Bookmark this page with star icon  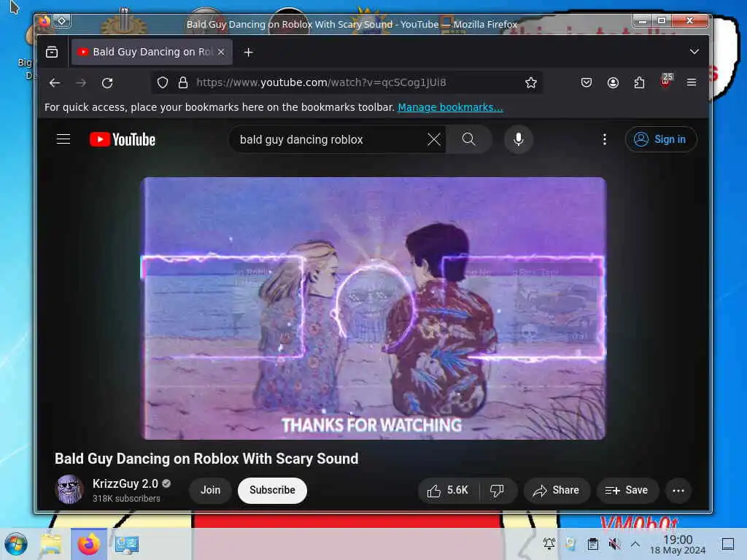pos(531,83)
